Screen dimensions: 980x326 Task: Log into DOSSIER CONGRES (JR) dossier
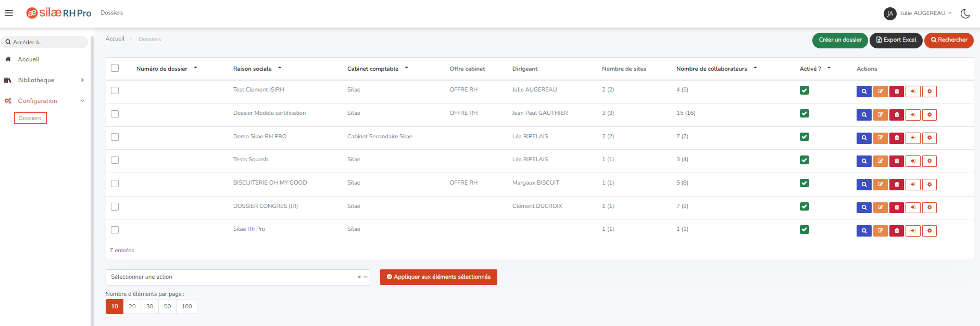tap(913, 207)
